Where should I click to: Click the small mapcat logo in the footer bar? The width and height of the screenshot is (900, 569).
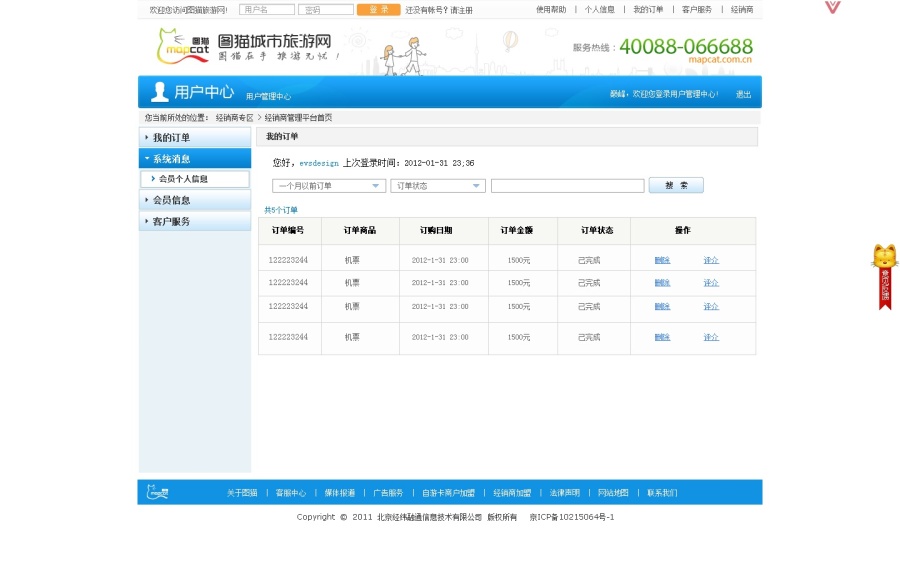157,492
